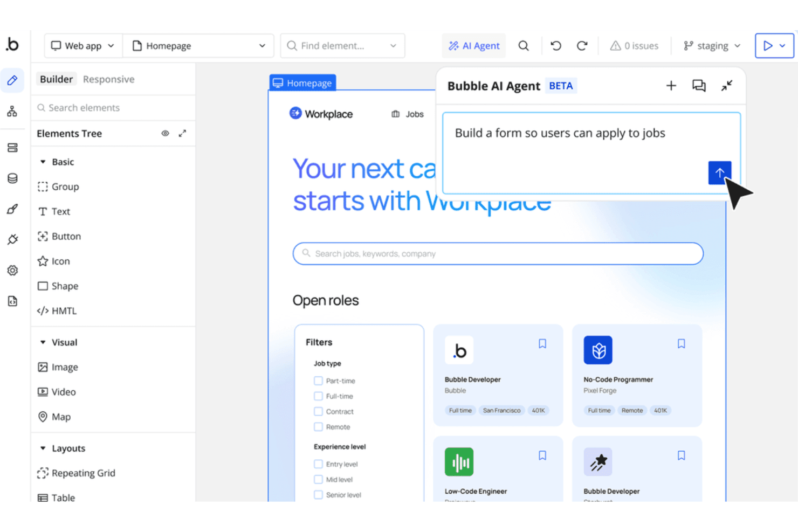Click the Jobs nav item on the page
This screenshot has height=532, width=798.
point(408,114)
